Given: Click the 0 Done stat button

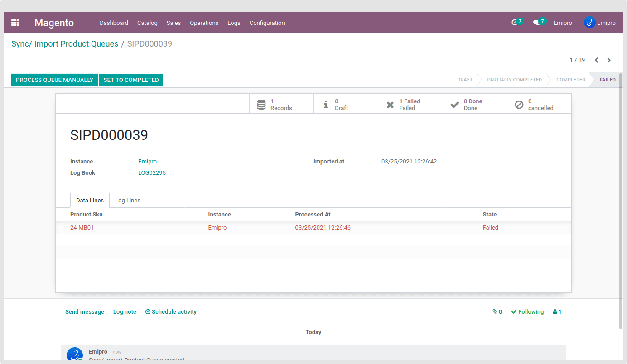Looking at the screenshot, I should click(475, 105).
